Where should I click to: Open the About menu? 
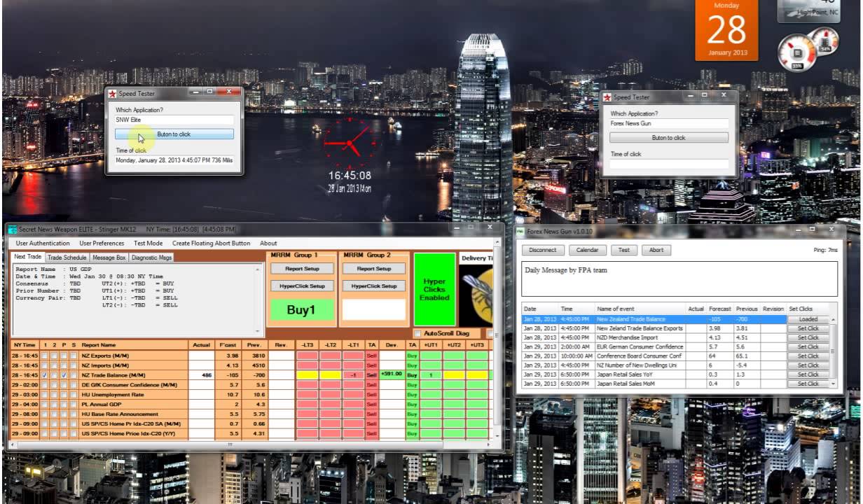tap(268, 244)
